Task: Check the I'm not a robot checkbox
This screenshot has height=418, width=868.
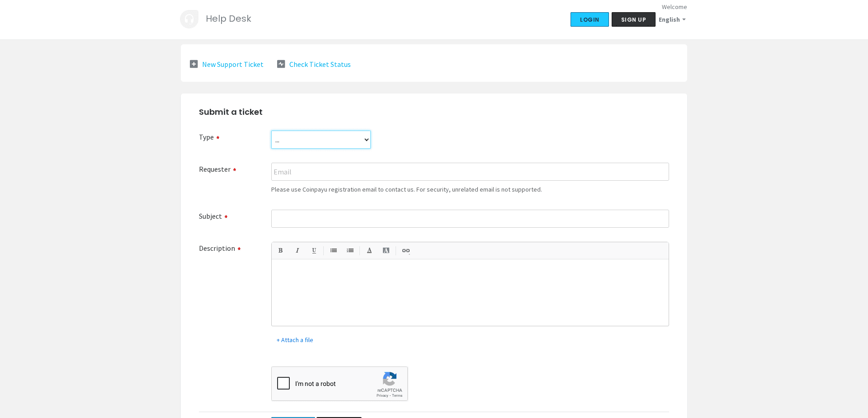Action: [x=283, y=383]
